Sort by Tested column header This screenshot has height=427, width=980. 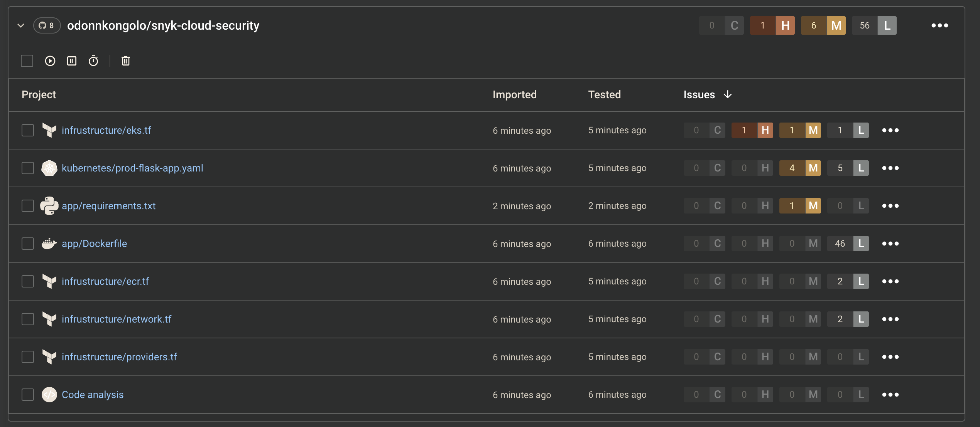pyautogui.click(x=604, y=95)
